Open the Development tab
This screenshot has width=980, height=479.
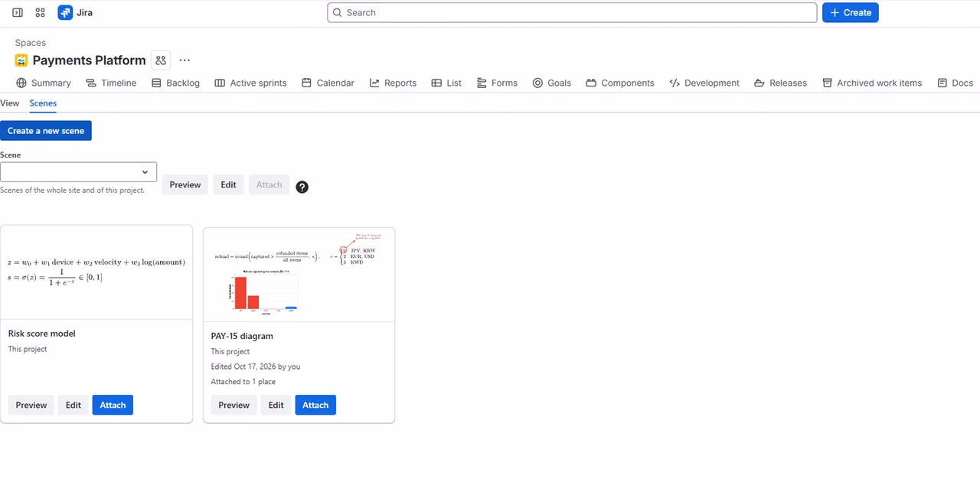(704, 83)
